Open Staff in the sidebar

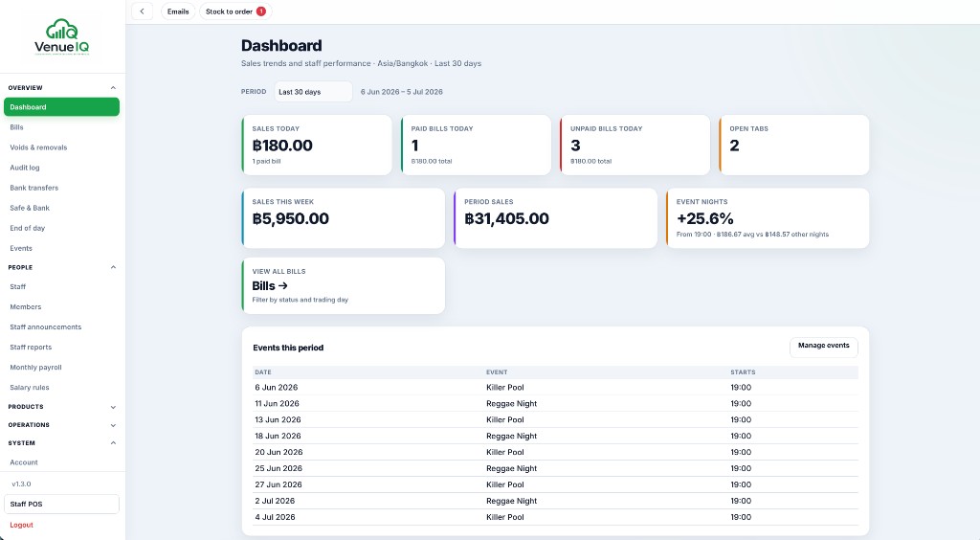61,287
